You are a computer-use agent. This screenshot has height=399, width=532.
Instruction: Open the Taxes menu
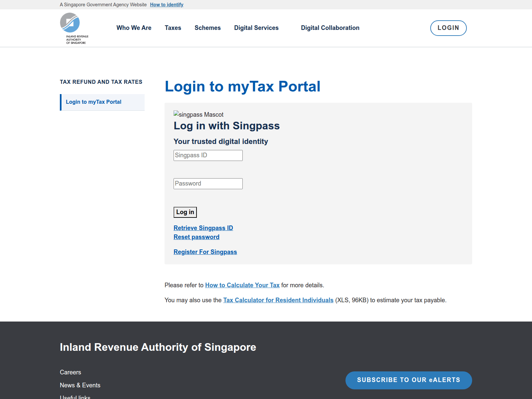[173, 28]
